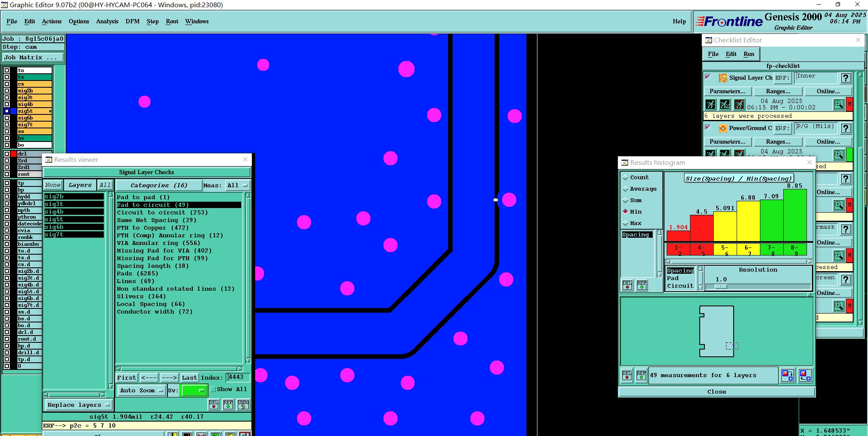Click the All layers button
This screenshot has height=436, width=868.
click(x=105, y=185)
